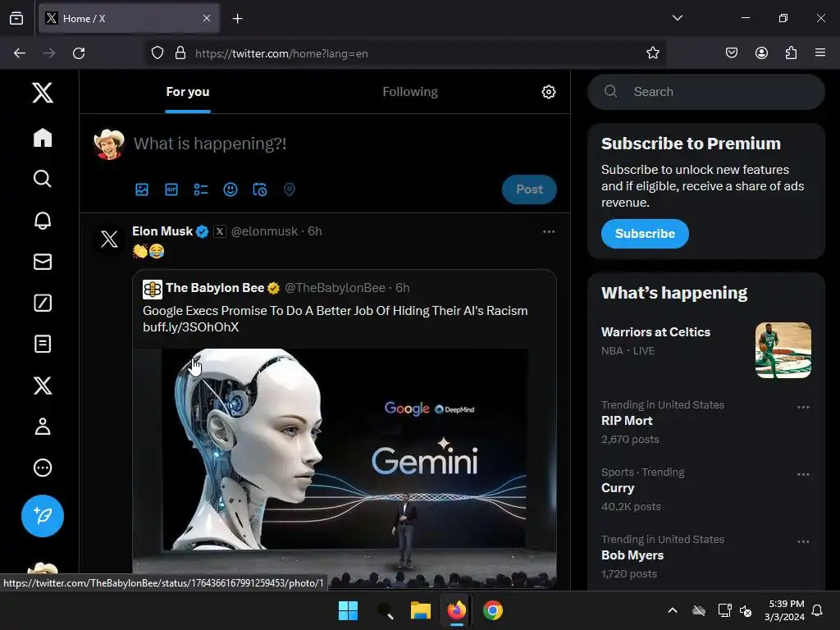
Task: Open Lists icon in sidebar
Action: point(43,344)
